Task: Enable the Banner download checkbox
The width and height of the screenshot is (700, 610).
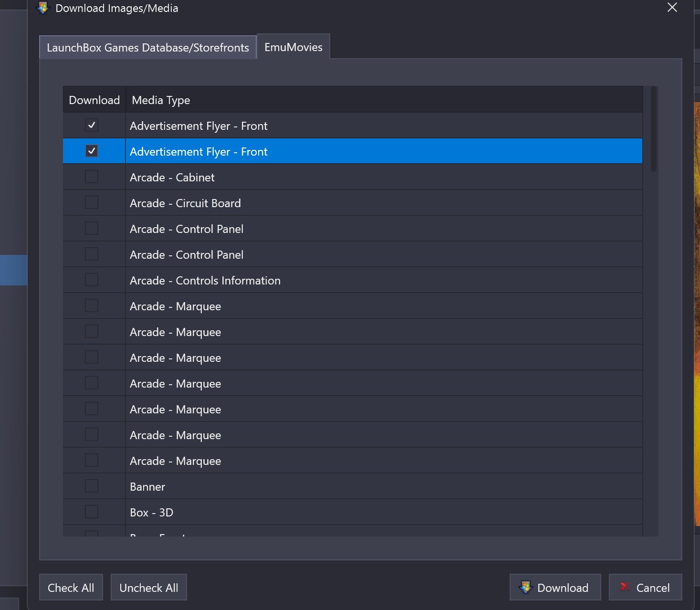Action: click(x=92, y=486)
